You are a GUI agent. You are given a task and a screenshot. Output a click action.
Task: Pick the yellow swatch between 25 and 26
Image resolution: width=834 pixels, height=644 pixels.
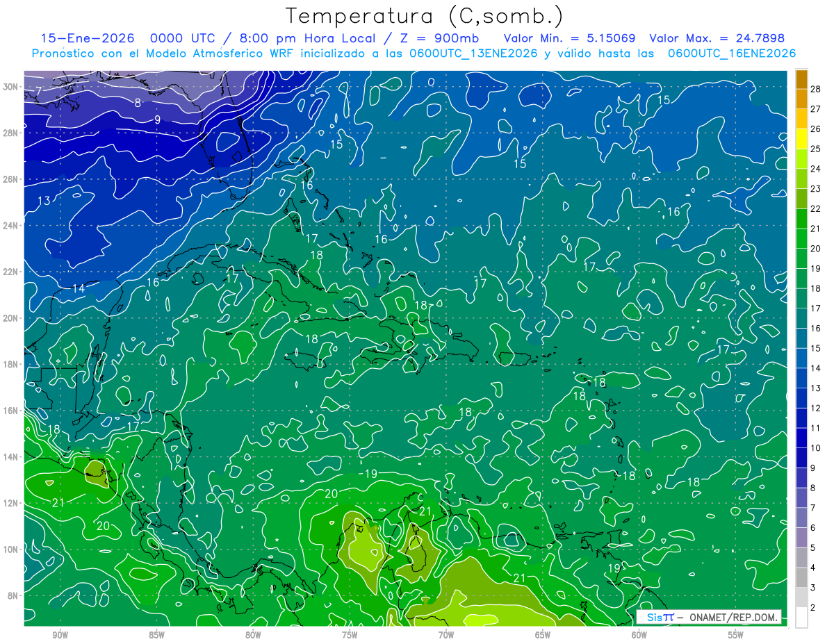coord(802,140)
